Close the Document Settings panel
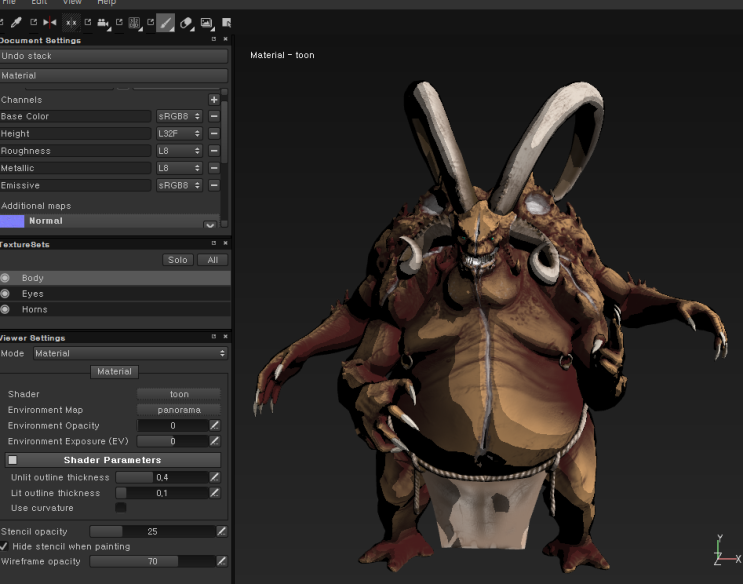This screenshot has width=743, height=584. 225,39
